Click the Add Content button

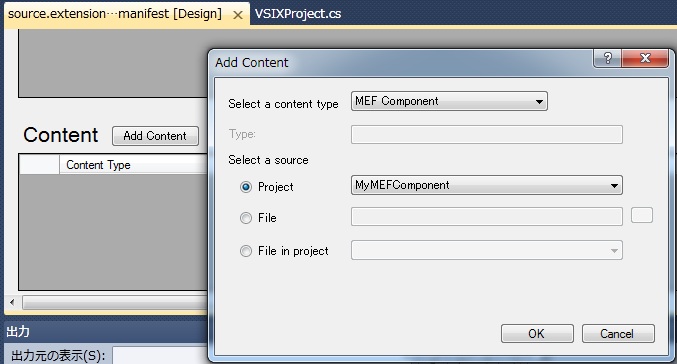pyautogui.click(x=155, y=136)
